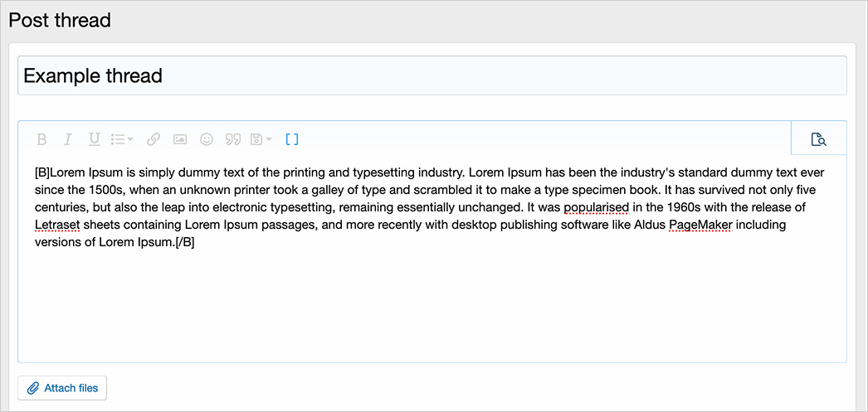Click the thread title input field
This screenshot has height=412, width=868.
point(432,76)
